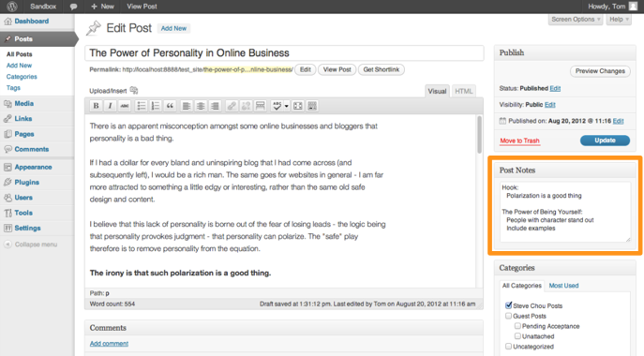The image size is (644, 356).
Task: Toggle fullscreen editing mode icon
Action: (298, 106)
